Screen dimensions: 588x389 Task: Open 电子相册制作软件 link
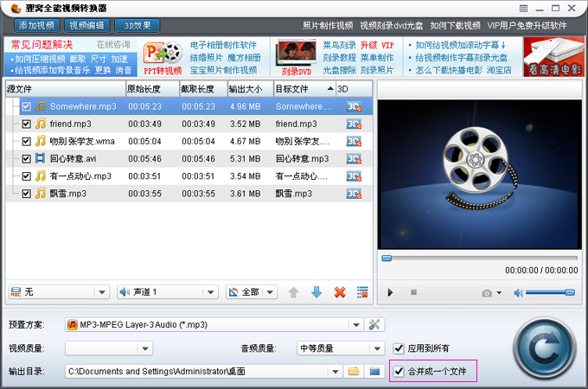[x=223, y=45]
